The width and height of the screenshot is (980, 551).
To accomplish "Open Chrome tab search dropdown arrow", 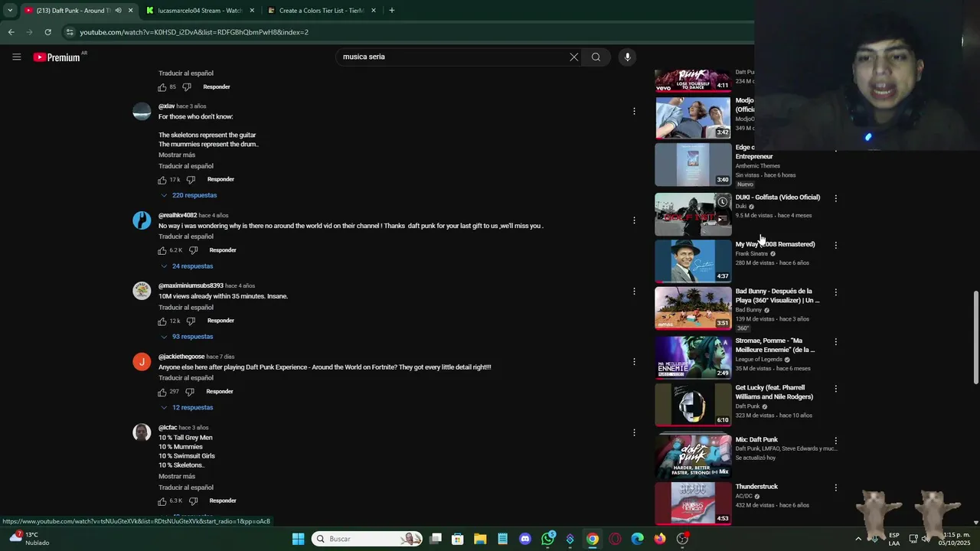I will pyautogui.click(x=10, y=11).
